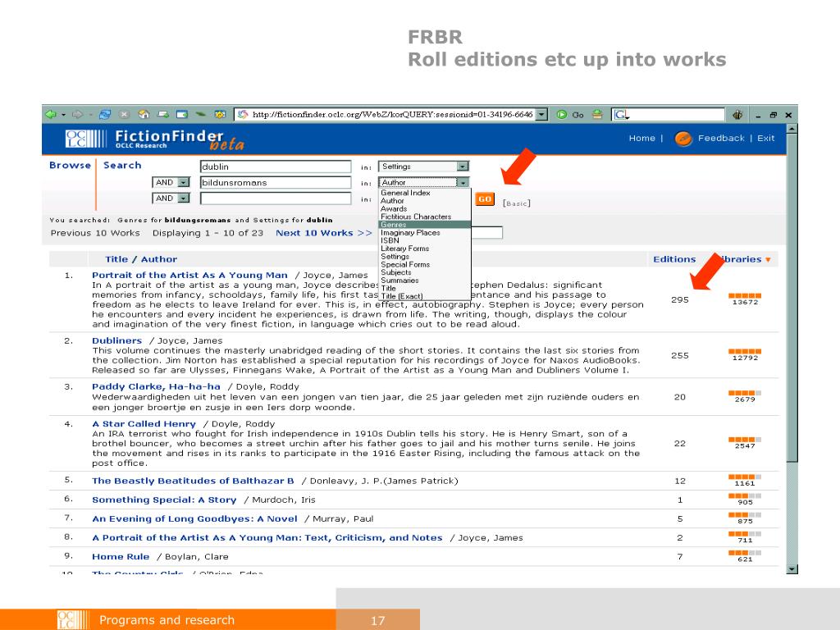840x630 pixels.
Task: Open The Beastly Beatitudes of Balthazar B
Action: 193,481
